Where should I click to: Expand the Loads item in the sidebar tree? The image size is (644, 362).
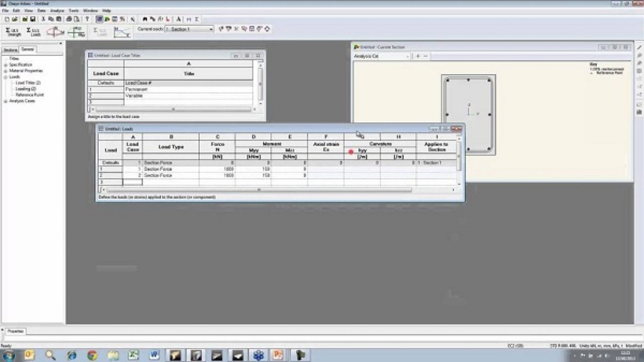click(x=5, y=77)
